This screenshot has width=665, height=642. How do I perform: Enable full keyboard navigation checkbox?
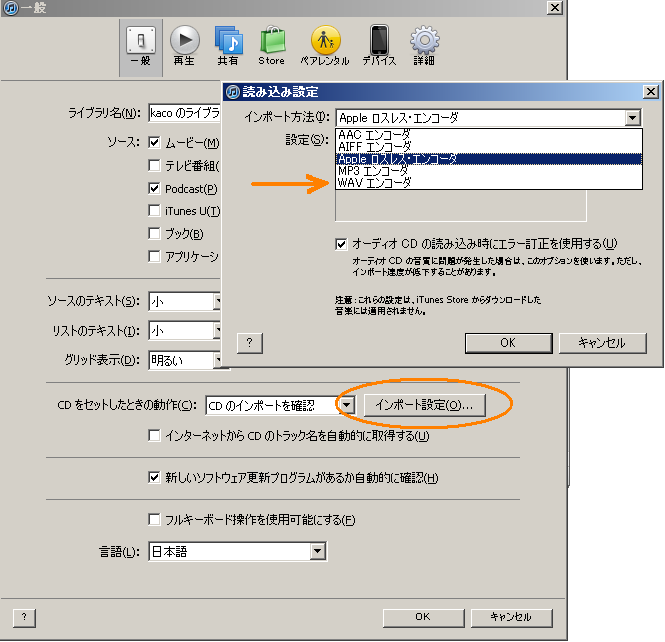(154, 519)
